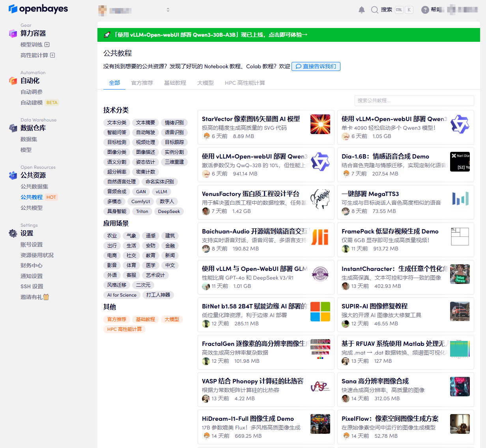Viewport: 486px width, 448px height.
Task: Click the Dia-1.6B tutorial thumbnail
Action: 460,162
